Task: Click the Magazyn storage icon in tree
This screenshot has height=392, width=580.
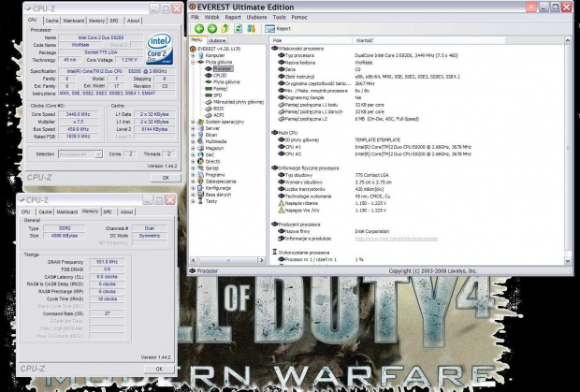Action: tap(200, 149)
